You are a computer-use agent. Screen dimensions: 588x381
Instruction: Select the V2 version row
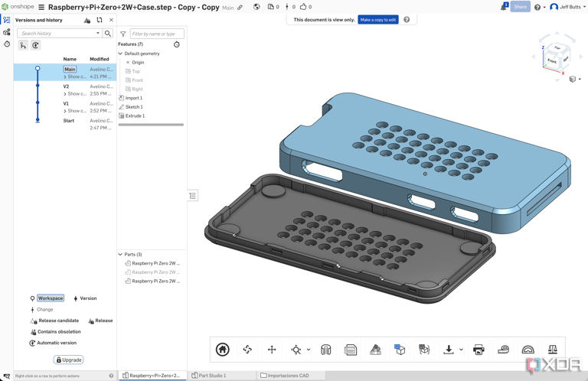click(x=65, y=90)
